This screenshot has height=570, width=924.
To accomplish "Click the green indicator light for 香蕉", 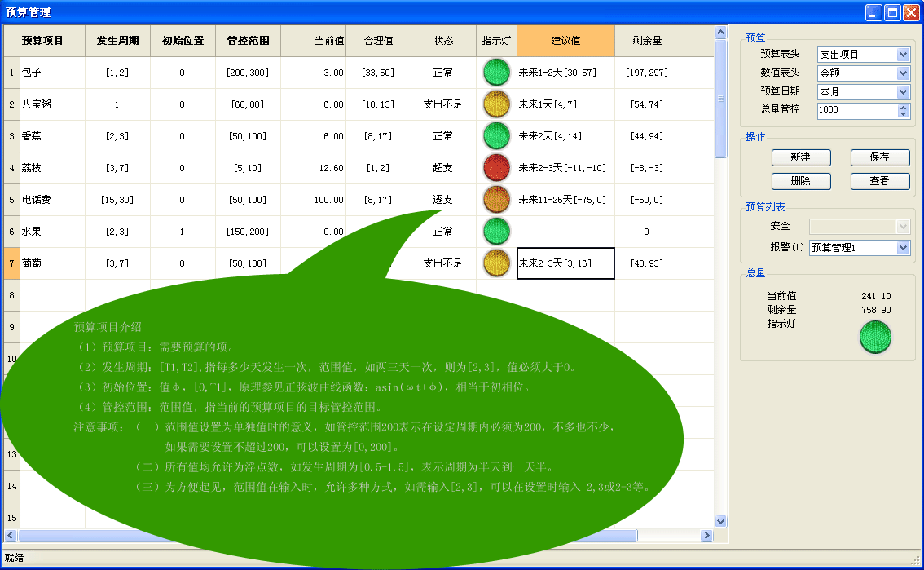I will click(496, 136).
